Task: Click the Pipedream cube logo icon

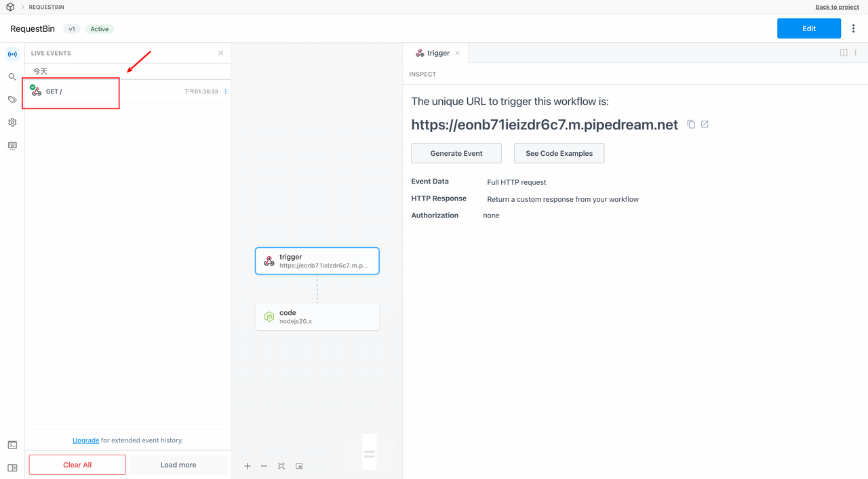Action: [10, 7]
